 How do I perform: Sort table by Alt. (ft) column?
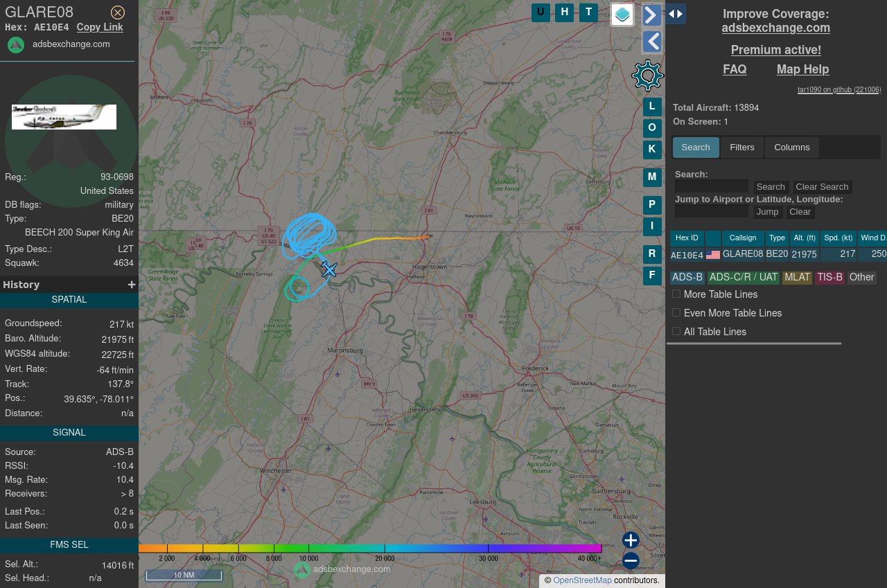click(x=804, y=238)
